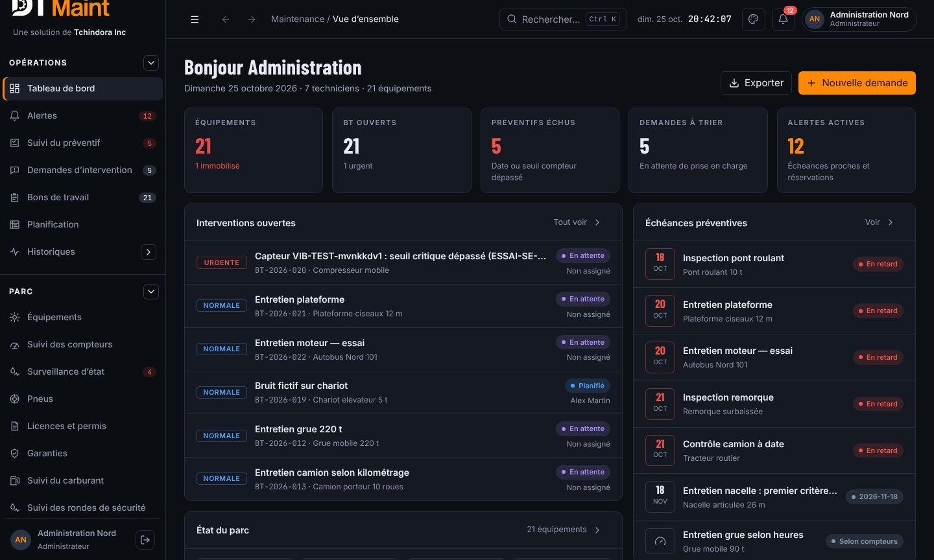Open Suivi des rondes de sécurité
This screenshot has width=934, height=560.
coord(83,507)
